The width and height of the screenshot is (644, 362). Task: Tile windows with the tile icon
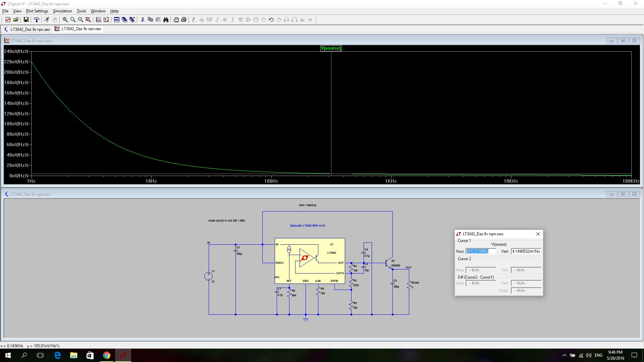117,20
